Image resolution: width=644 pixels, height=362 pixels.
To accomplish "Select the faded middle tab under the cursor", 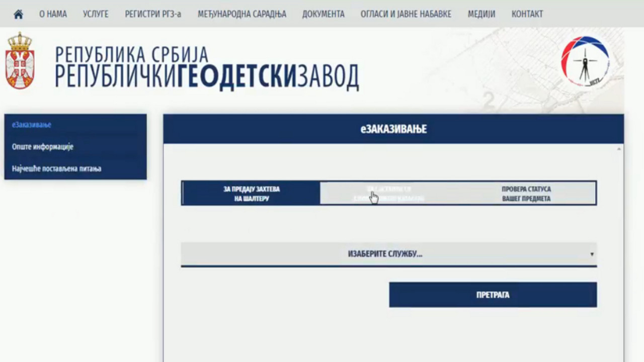I will point(389,194).
